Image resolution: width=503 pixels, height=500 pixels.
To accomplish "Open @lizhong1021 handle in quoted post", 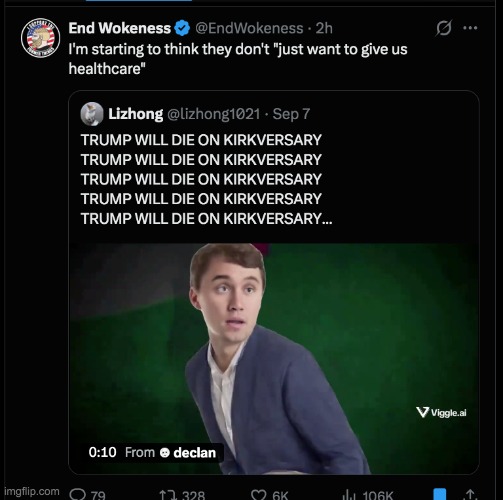I will [x=213, y=114].
